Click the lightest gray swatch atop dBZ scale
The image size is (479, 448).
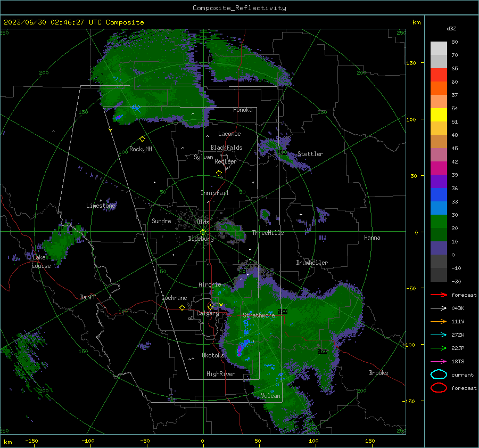pos(439,48)
